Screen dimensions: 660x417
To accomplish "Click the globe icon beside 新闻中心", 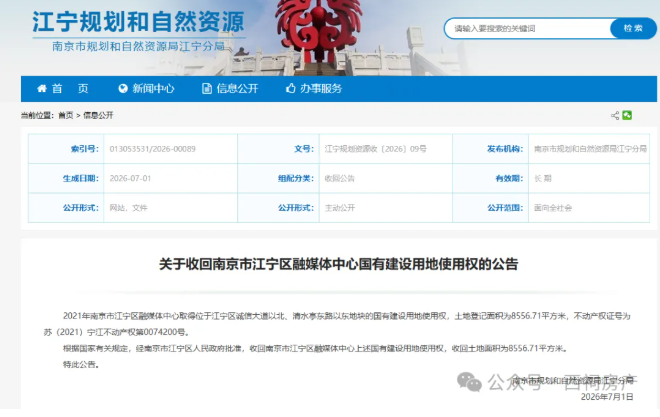I will click(123, 88).
